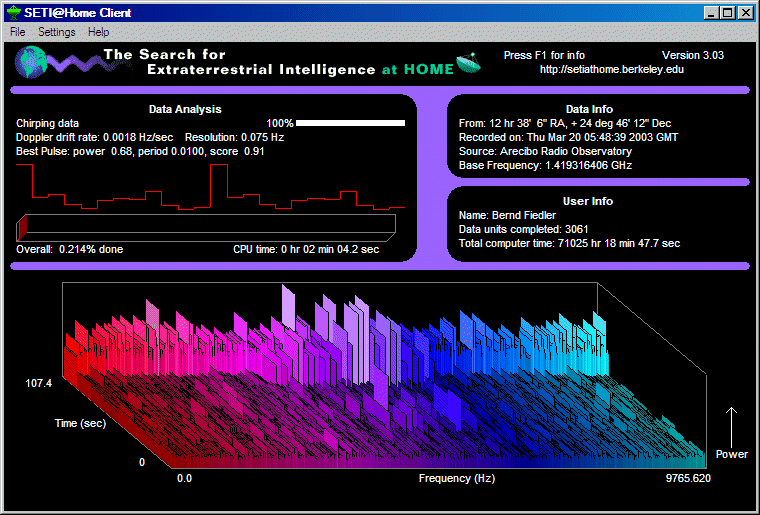The width and height of the screenshot is (760, 515).
Task: Click the '0.0' frequency axis value
Action: (184, 479)
